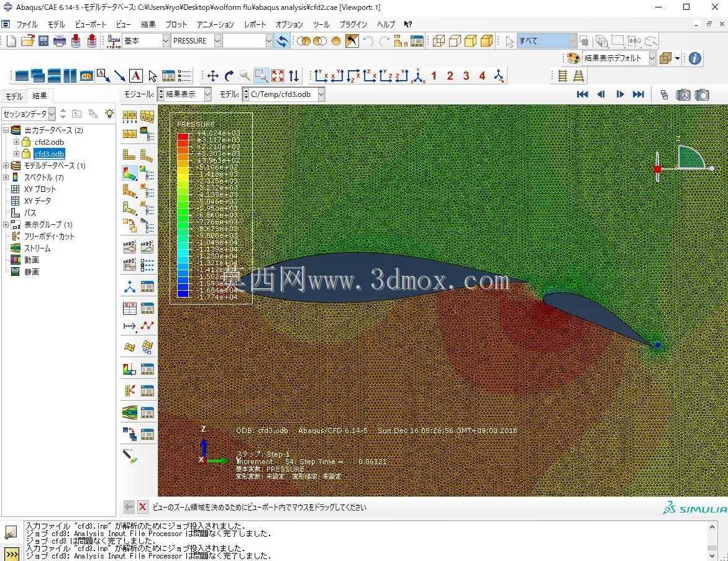Click the create text annotation 'A' icon
Image resolution: width=728 pixels, height=561 pixels.
pyautogui.click(x=135, y=76)
